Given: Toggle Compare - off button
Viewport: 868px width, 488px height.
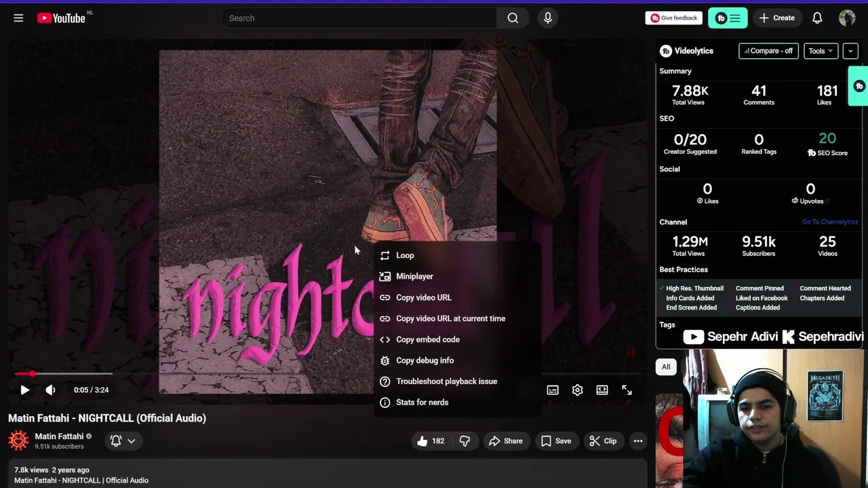Looking at the screenshot, I should tap(768, 51).
